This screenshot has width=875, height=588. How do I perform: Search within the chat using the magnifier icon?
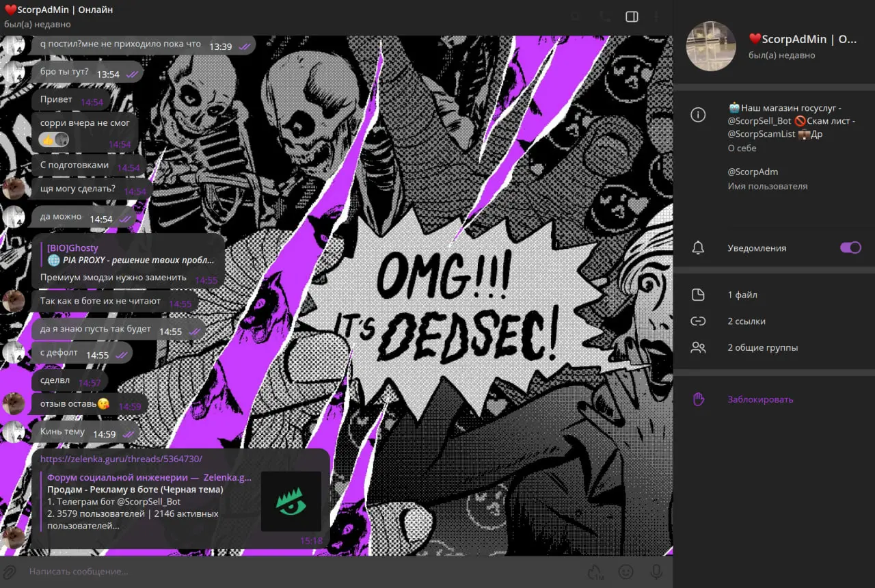(576, 16)
